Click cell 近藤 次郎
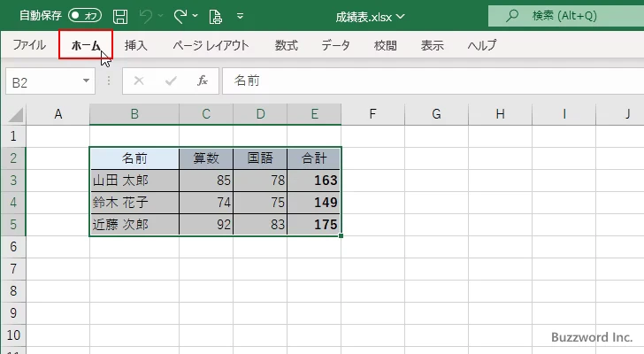 click(134, 225)
